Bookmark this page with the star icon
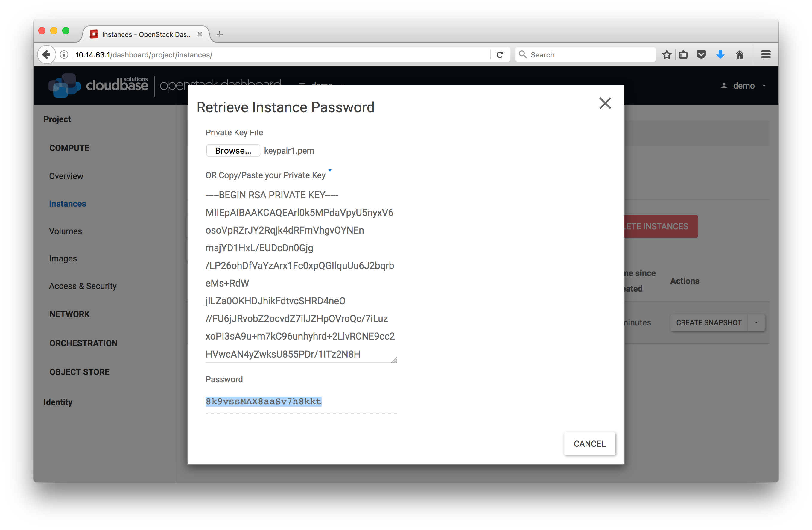The width and height of the screenshot is (812, 530). pos(667,54)
